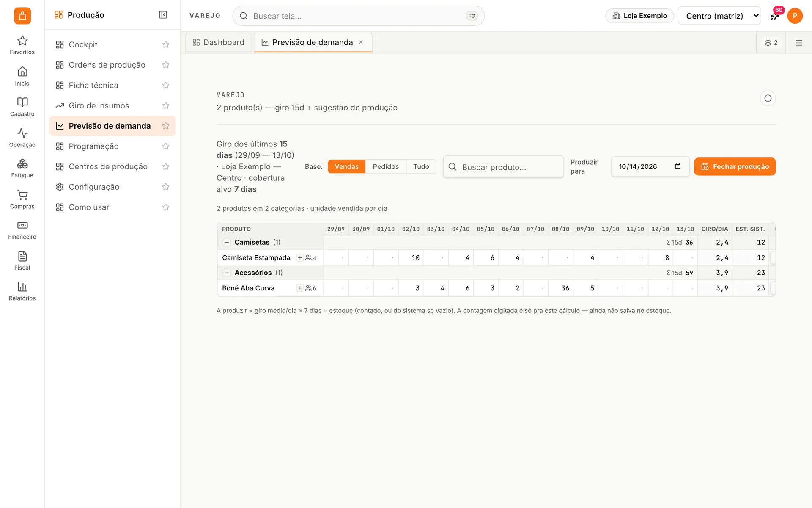The height and width of the screenshot is (508, 812).
Task: Open the stacked layers 2 indicator
Action: point(771,43)
